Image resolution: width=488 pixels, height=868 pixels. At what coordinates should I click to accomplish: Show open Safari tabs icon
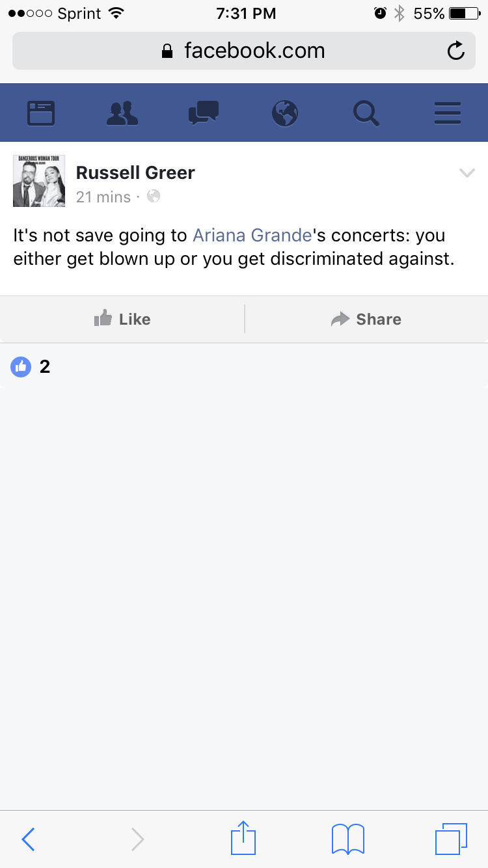click(452, 839)
